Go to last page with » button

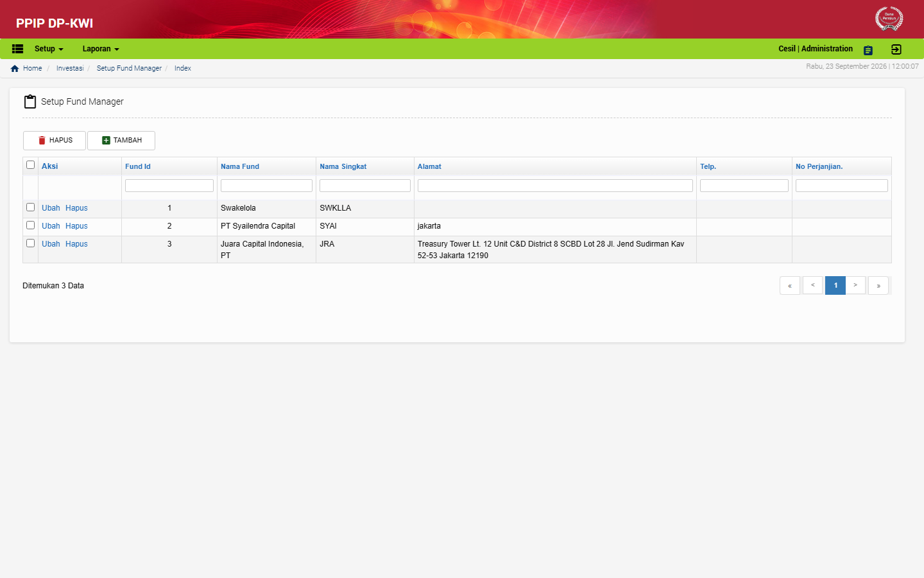878,286
